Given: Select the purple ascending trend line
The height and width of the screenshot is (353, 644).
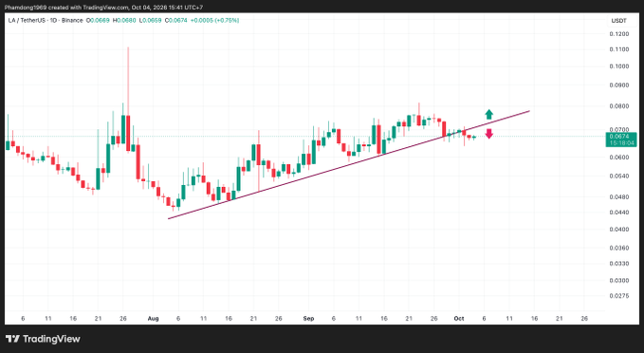Looking at the screenshot, I should point(349,164).
